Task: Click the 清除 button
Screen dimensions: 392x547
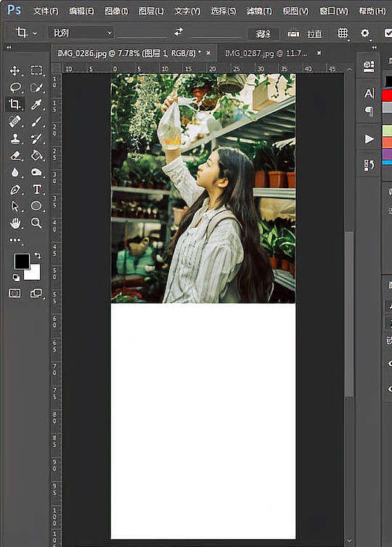Action: [264, 34]
